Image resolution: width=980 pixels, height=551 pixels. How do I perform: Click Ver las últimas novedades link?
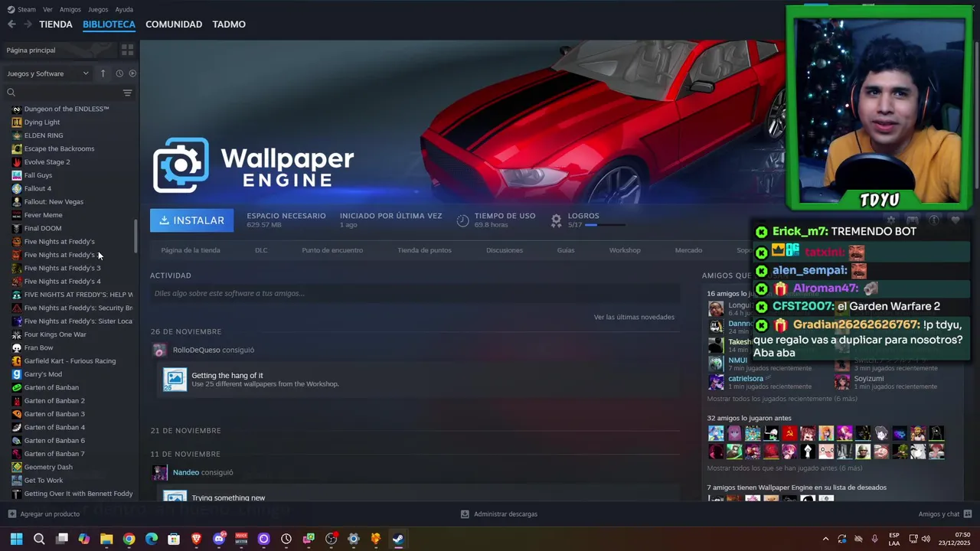tap(634, 317)
